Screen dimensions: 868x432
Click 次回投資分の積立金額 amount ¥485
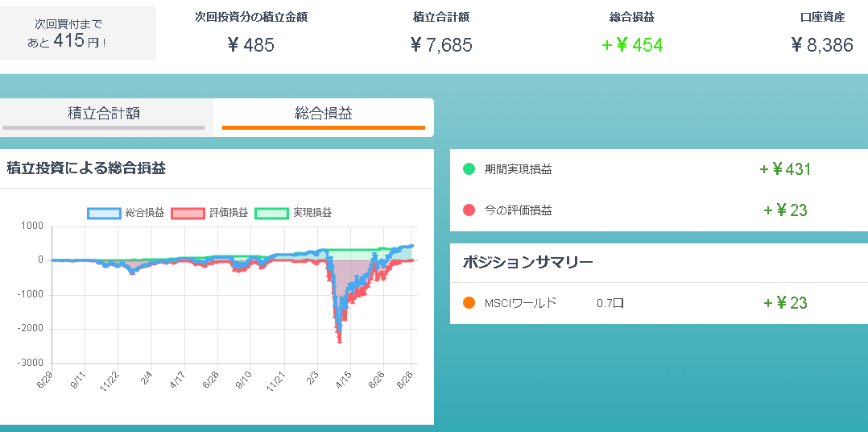pyautogui.click(x=250, y=45)
